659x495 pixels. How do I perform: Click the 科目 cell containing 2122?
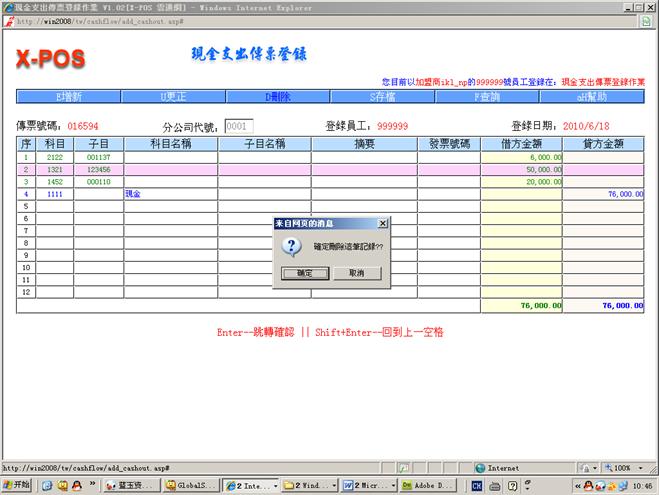[x=55, y=157]
